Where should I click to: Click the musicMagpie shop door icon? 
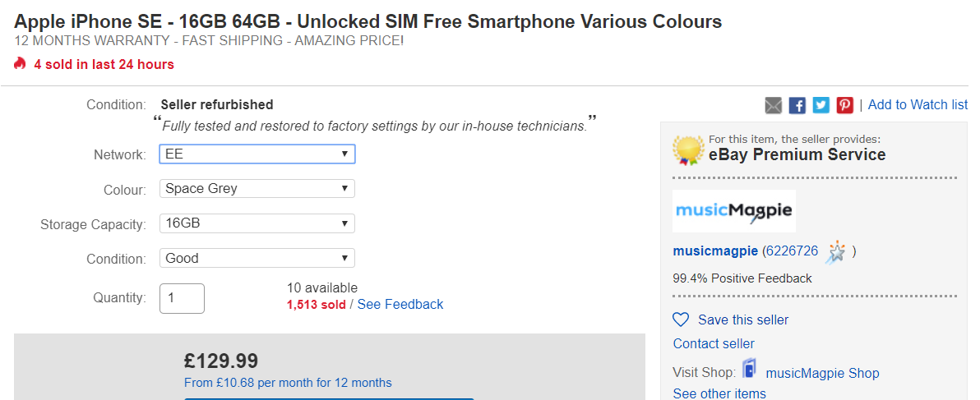coord(749,370)
